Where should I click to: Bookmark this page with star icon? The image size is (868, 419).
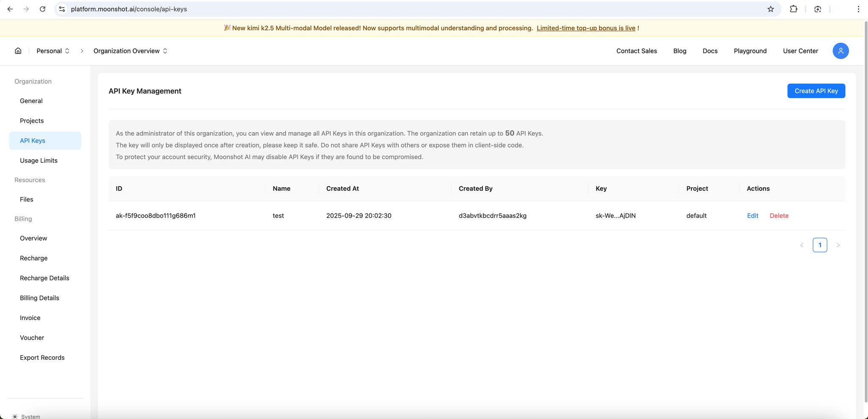tap(771, 9)
